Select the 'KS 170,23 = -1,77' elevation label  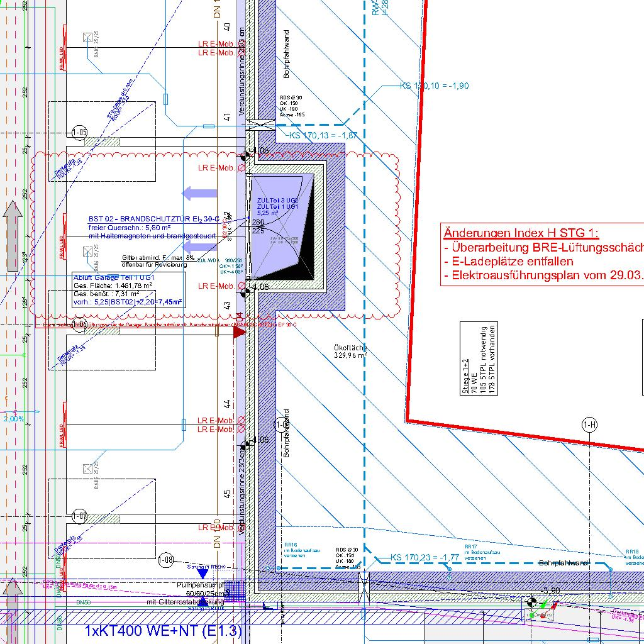(x=424, y=557)
